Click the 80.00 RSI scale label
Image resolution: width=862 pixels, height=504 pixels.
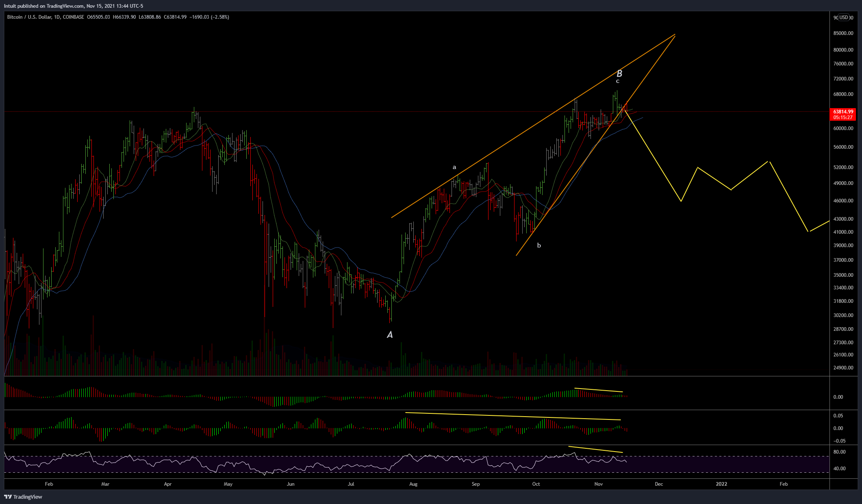(x=839, y=452)
